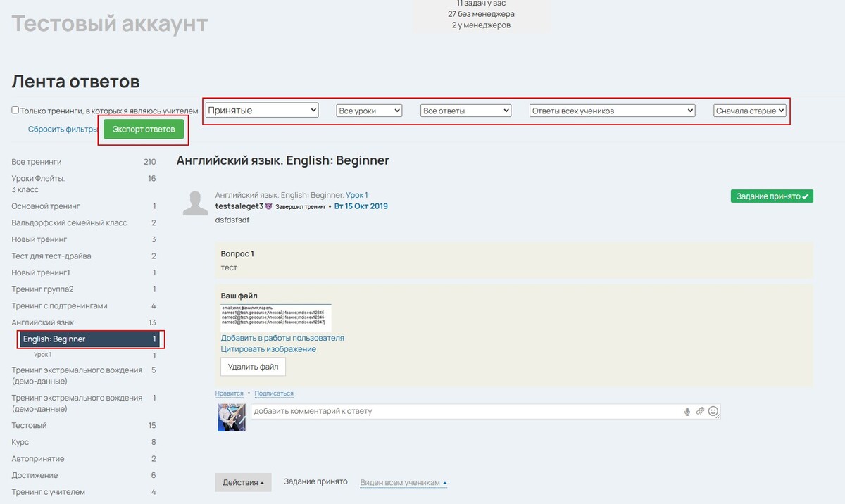Screen dimensions: 845x504
Task: Open the 'Ответы всех учеников' dropdown
Action: coord(612,111)
